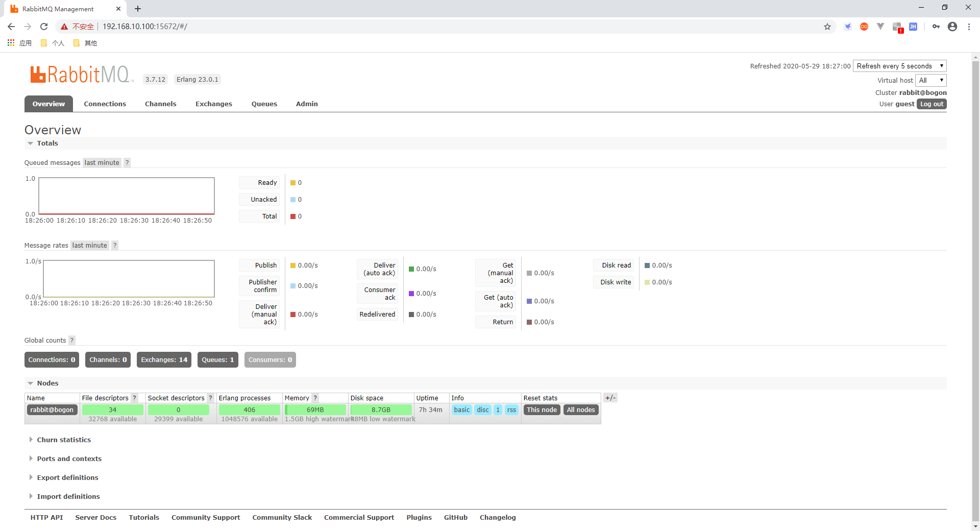This screenshot has height=531, width=980.
Task: Open the rabbit@bogon node details
Action: point(52,409)
